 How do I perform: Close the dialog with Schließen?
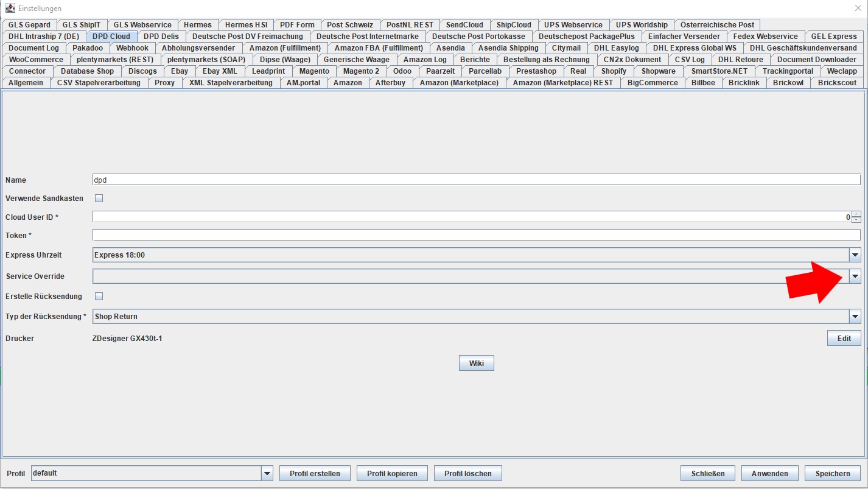pos(708,473)
